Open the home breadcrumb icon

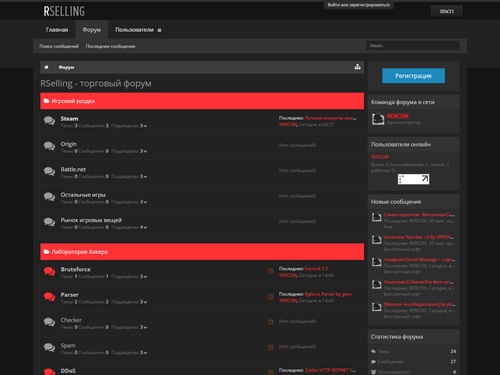point(46,67)
